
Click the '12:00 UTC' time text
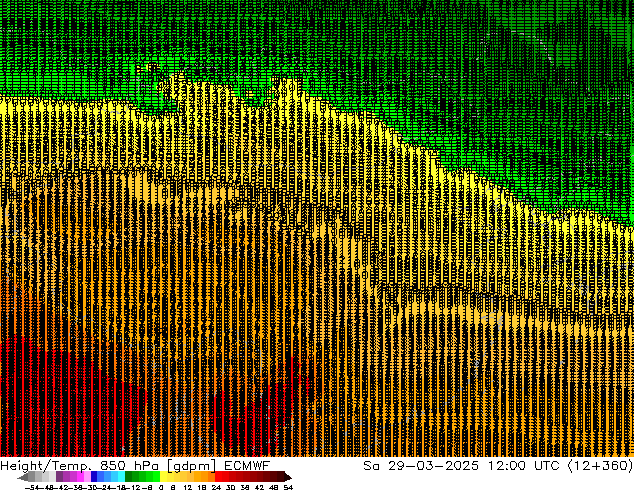coord(524,466)
